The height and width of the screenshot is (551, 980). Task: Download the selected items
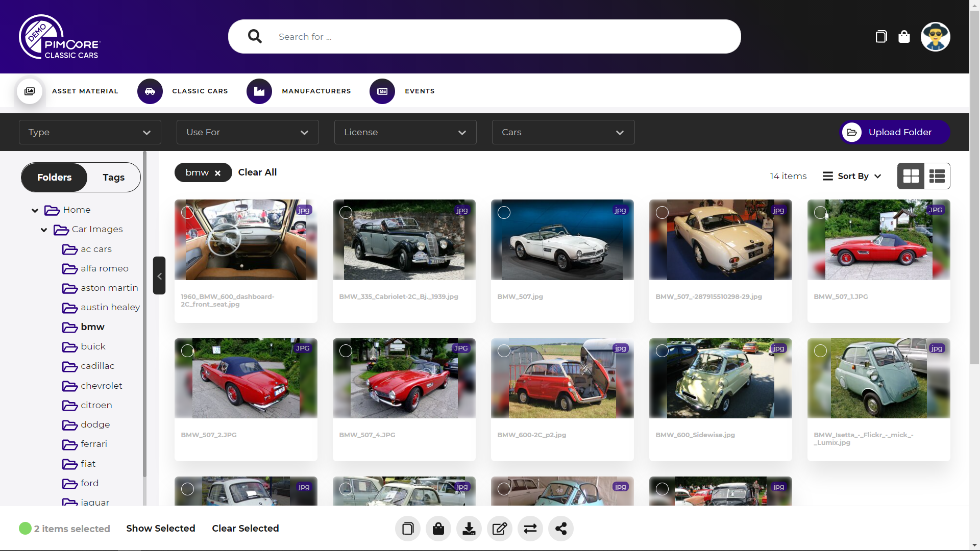[469, 529]
